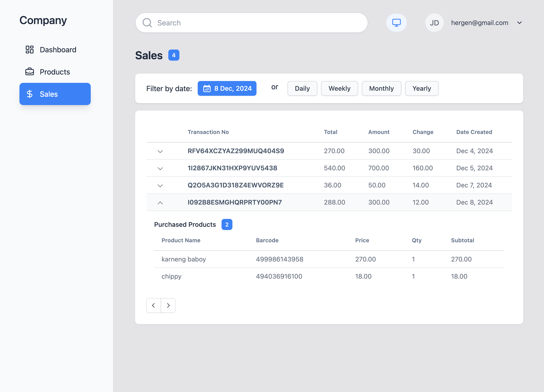This screenshot has height=392, width=544.
Task: Filter sales by Weekly
Action: coord(339,88)
